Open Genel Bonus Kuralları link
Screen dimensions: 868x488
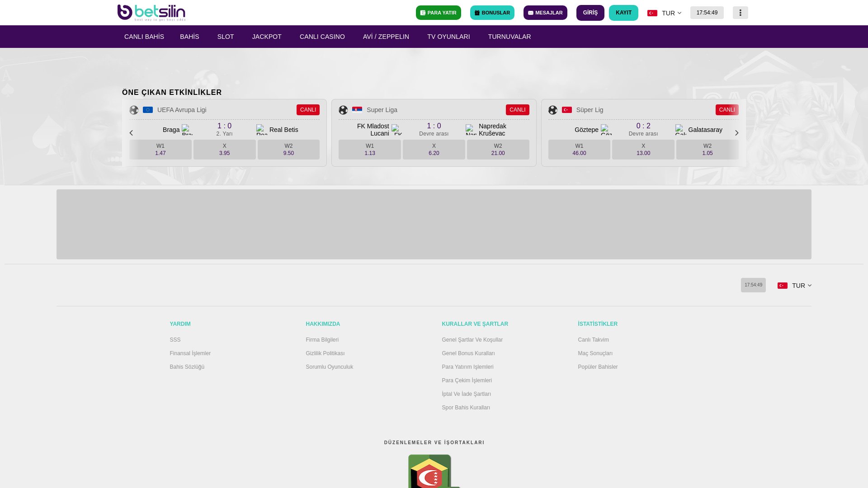468,353
